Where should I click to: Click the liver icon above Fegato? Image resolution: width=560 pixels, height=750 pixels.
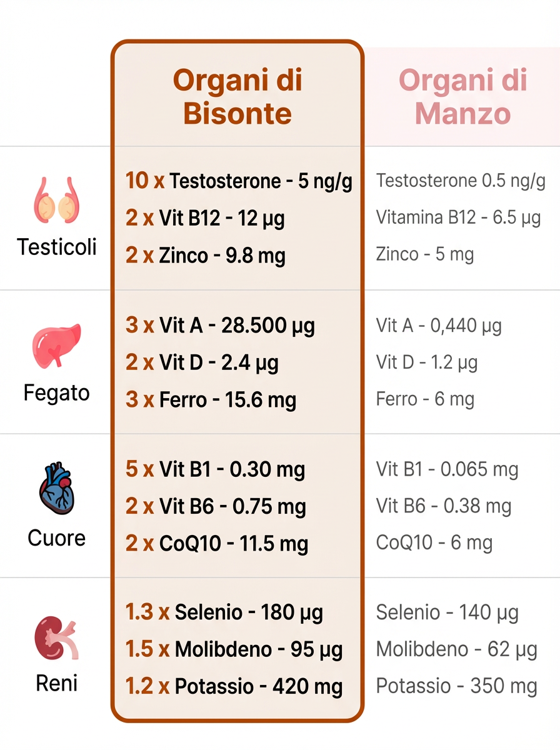pyautogui.click(x=56, y=344)
